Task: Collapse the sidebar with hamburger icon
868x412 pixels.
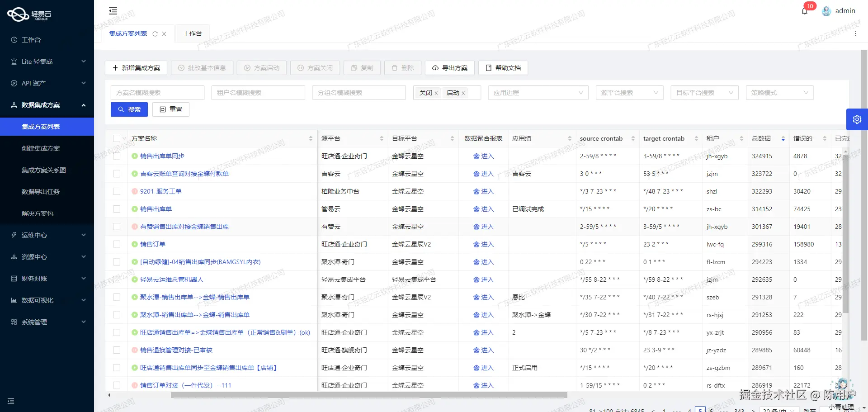Action: pos(113,10)
